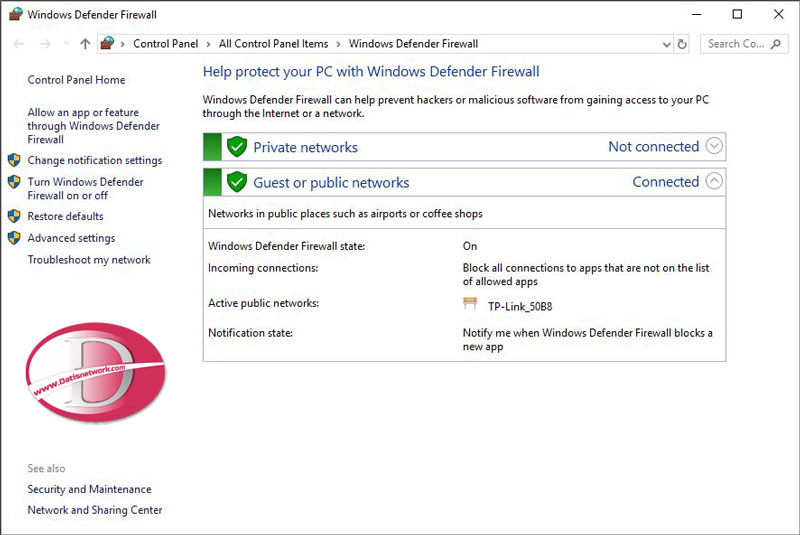Click the Private networks heading
Viewport: 800px width, 535px height.
[x=306, y=147]
